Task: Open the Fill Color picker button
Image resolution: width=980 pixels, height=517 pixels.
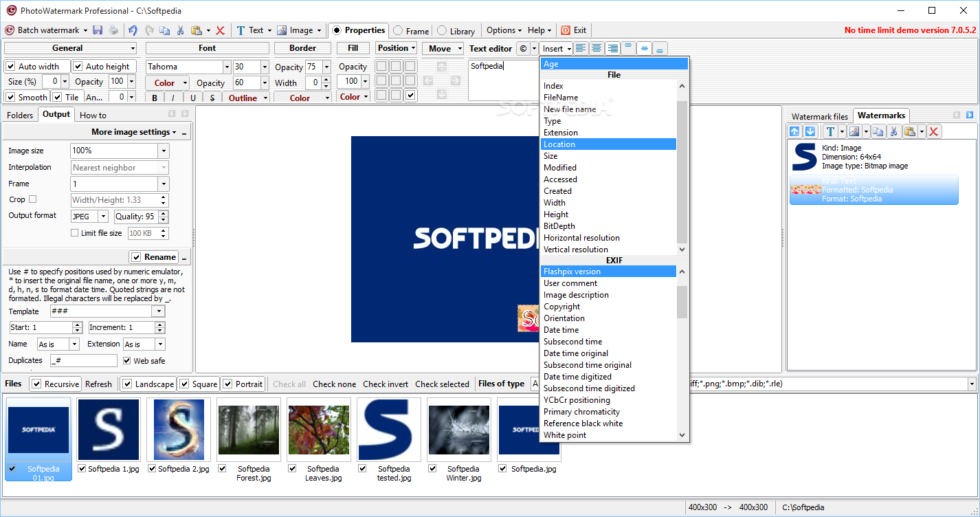Action: 353,97
